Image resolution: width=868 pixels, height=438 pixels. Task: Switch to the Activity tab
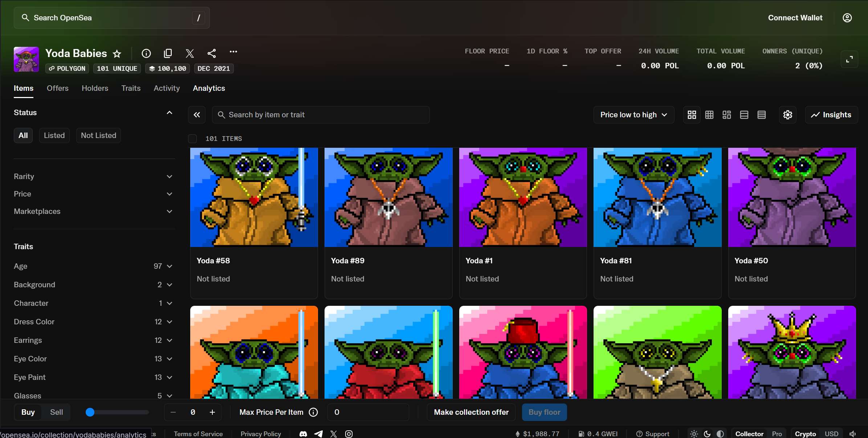167,88
